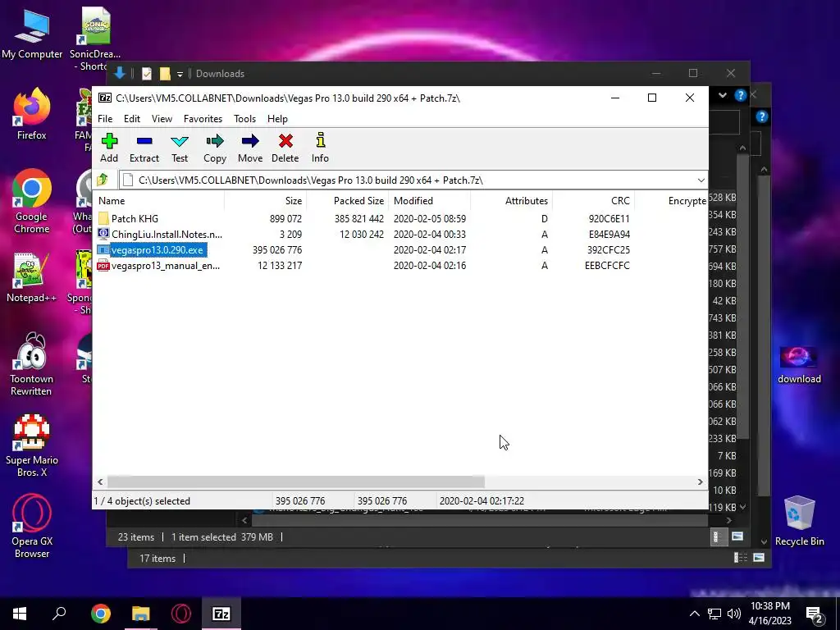Select the Move toolbar icon
Image resolution: width=840 pixels, height=630 pixels.
[x=250, y=148]
